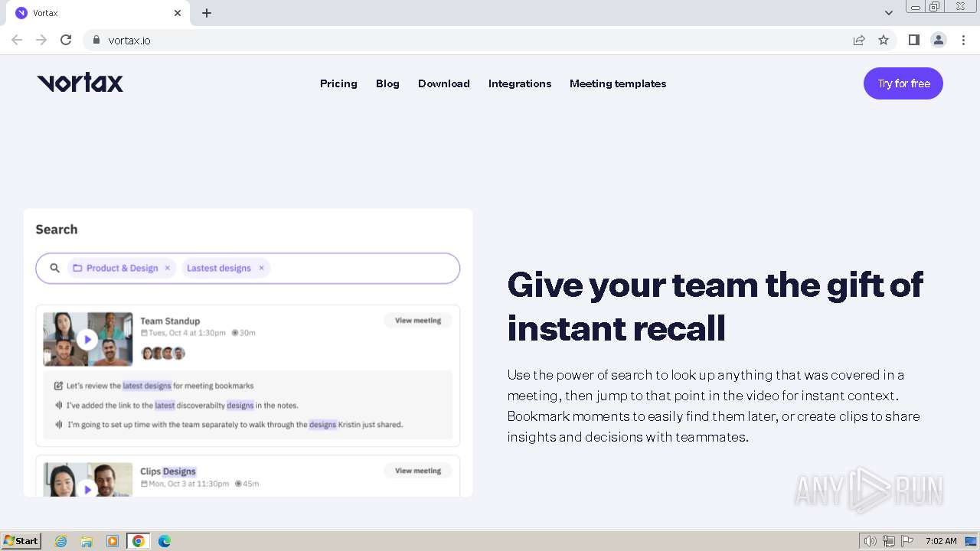Open File Explorer from taskbar
Viewport: 980px width, 551px height.
[87, 541]
